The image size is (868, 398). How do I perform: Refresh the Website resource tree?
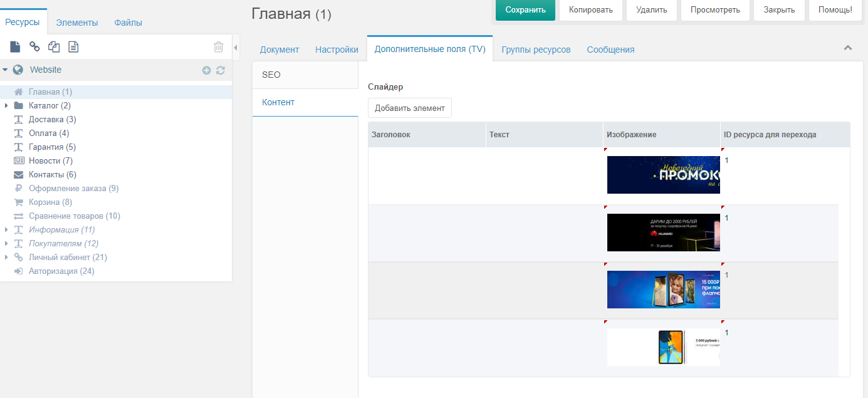[x=221, y=70]
